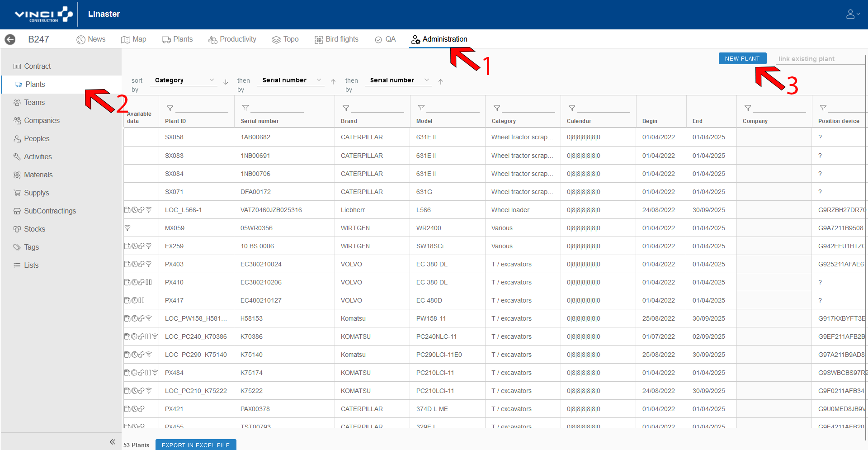This screenshot has height=450, width=868.
Task: Open the QA tab
Action: 385,39
